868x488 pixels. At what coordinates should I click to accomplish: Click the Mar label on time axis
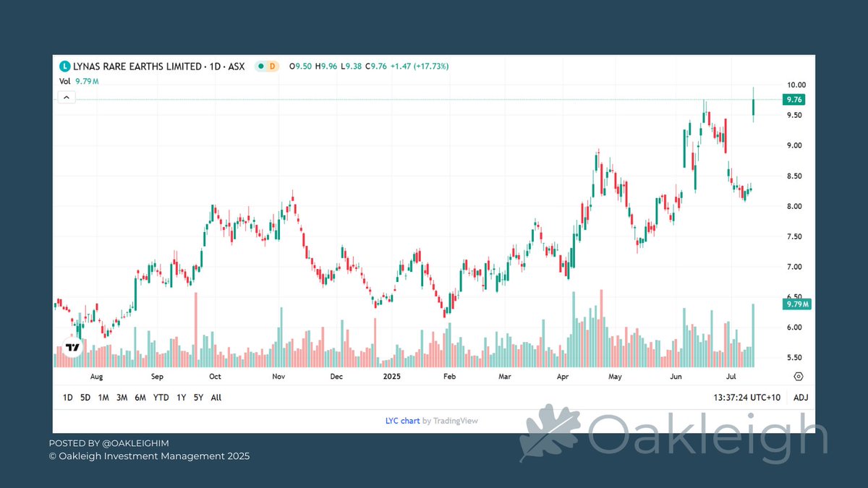(505, 377)
